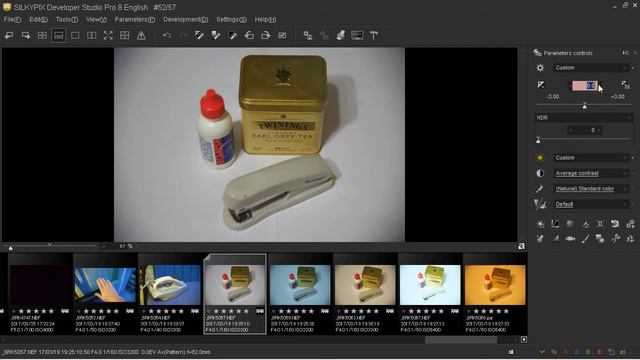Screen dimensions: 640x360
Task: Click the taste gear icon
Action: 540,68
